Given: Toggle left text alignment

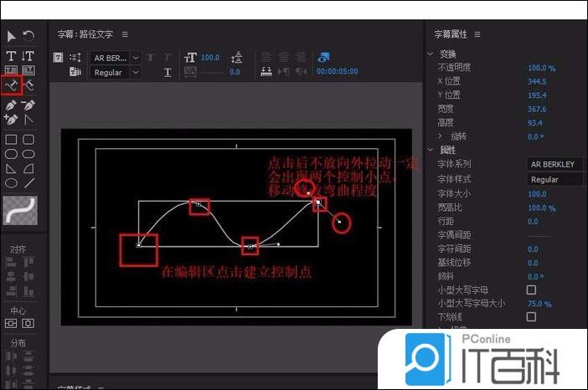Looking at the screenshot, I should pyautogui.click(x=266, y=57).
